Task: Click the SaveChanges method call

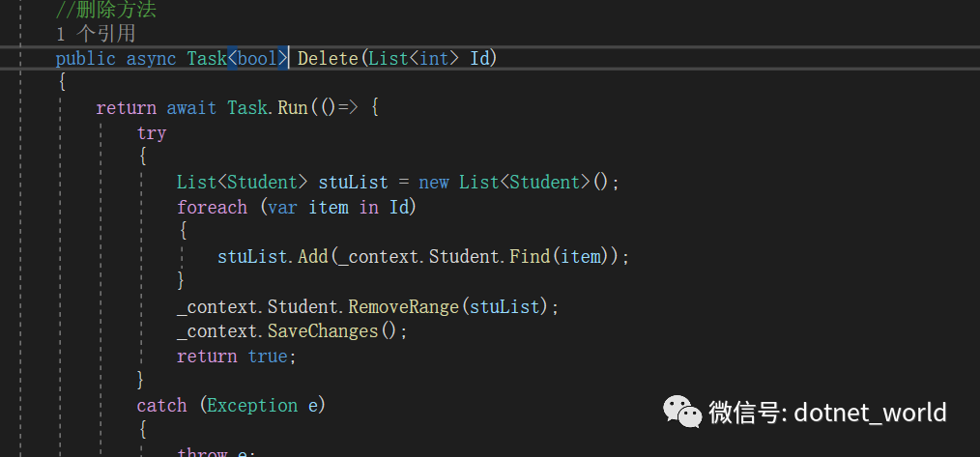Action: 323,330
